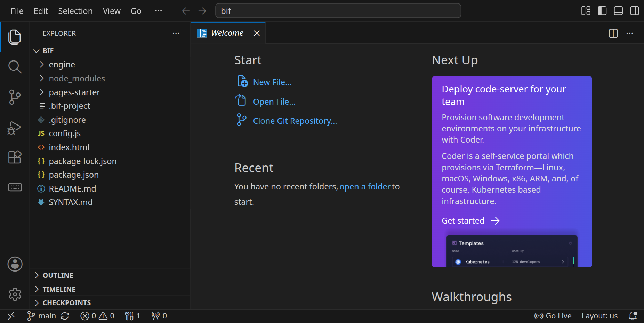
Task: Expand the TIMELINE section
Action: pos(110,289)
